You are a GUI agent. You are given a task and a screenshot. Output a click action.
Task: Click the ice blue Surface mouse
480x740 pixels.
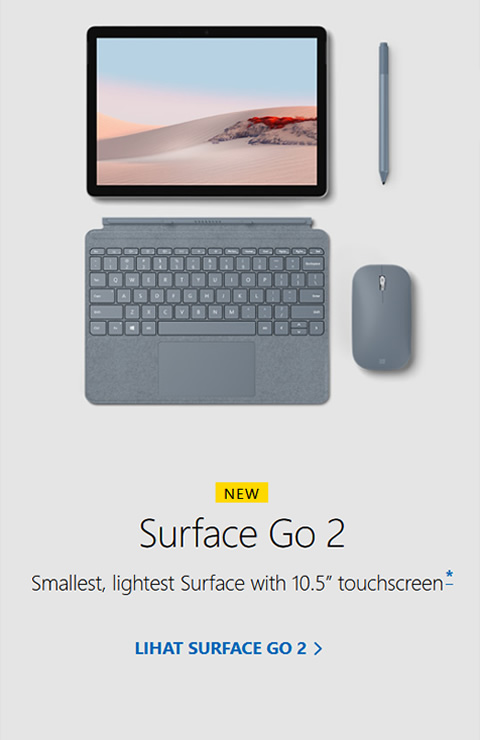pyautogui.click(x=381, y=317)
